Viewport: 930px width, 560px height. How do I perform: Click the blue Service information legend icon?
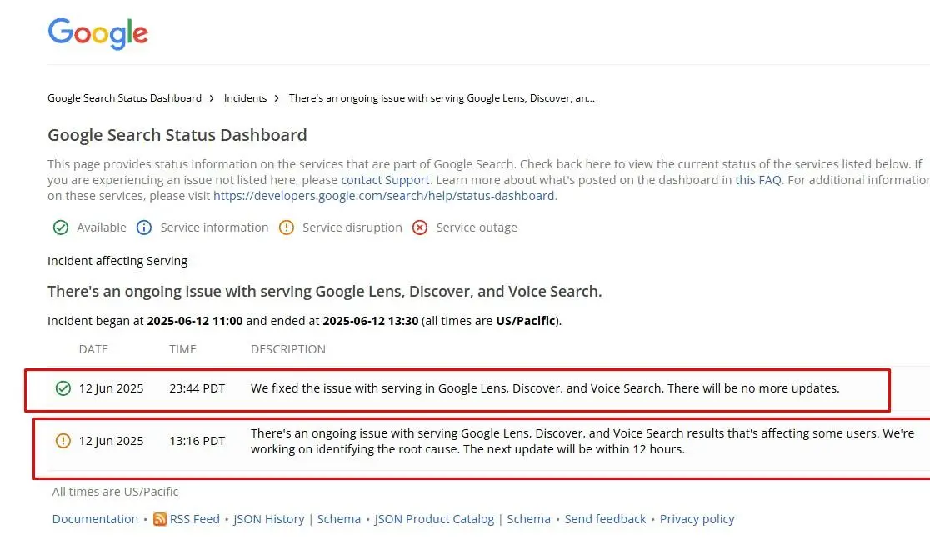click(144, 227)
